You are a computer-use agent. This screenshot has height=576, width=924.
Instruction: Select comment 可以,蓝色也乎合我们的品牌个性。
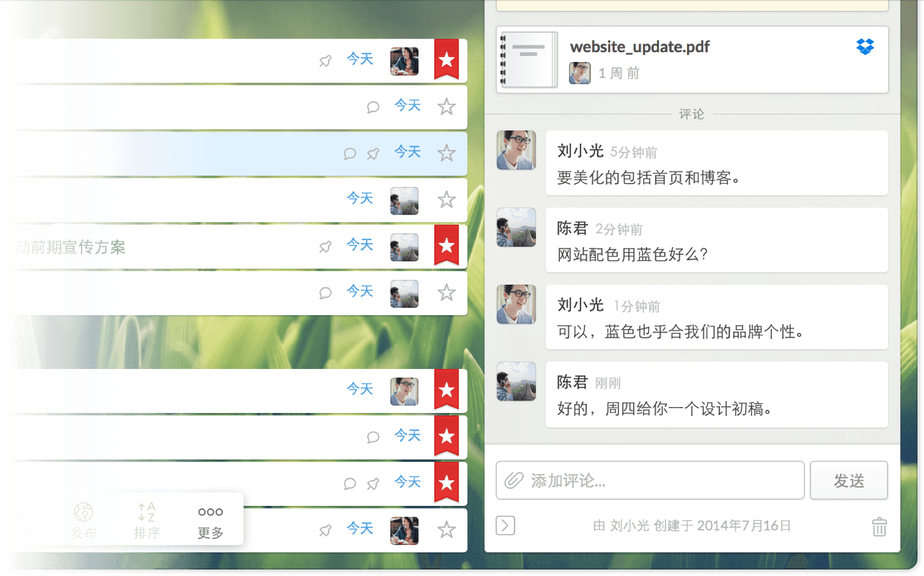click(x=680, y=331)
